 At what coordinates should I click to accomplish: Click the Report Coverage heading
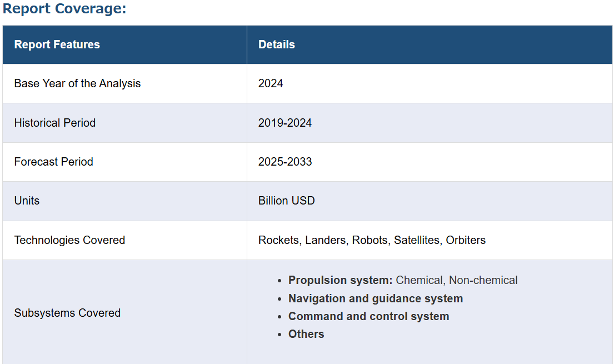[x=64, y=8]
